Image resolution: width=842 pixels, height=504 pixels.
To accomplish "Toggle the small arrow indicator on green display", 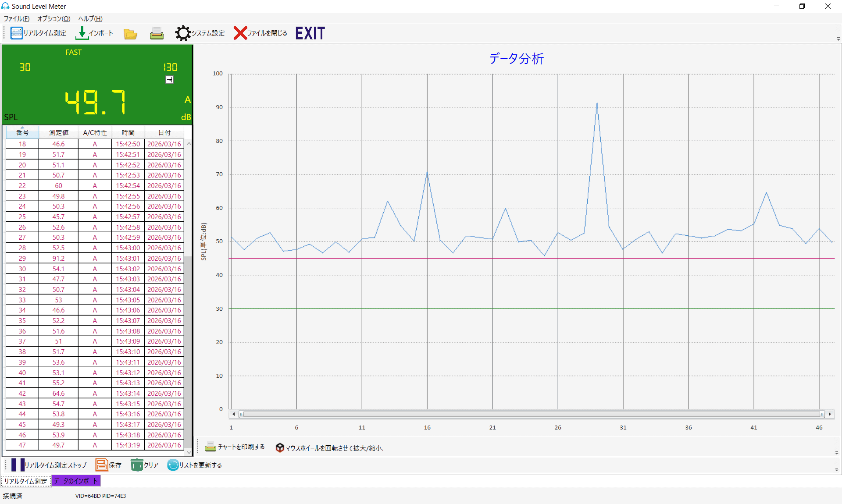I will click(x=169, y=79).
